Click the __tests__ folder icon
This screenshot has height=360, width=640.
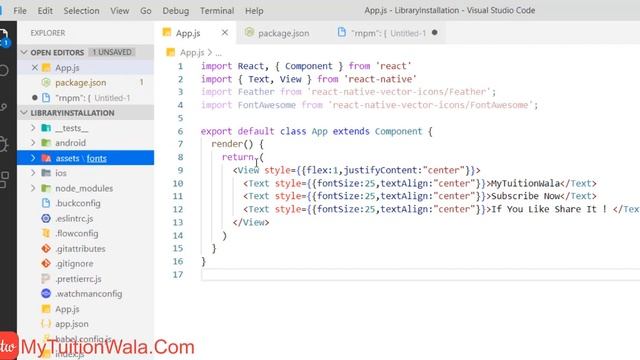(46, 128)
